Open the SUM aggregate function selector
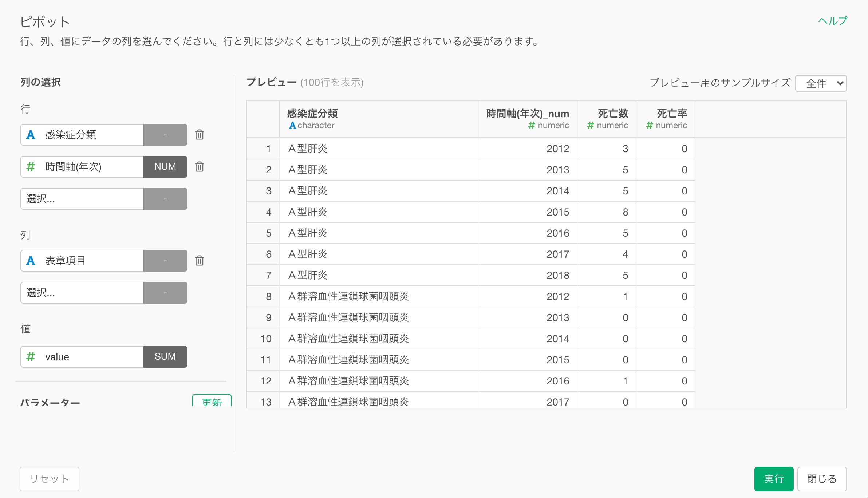 coord(165,357)
